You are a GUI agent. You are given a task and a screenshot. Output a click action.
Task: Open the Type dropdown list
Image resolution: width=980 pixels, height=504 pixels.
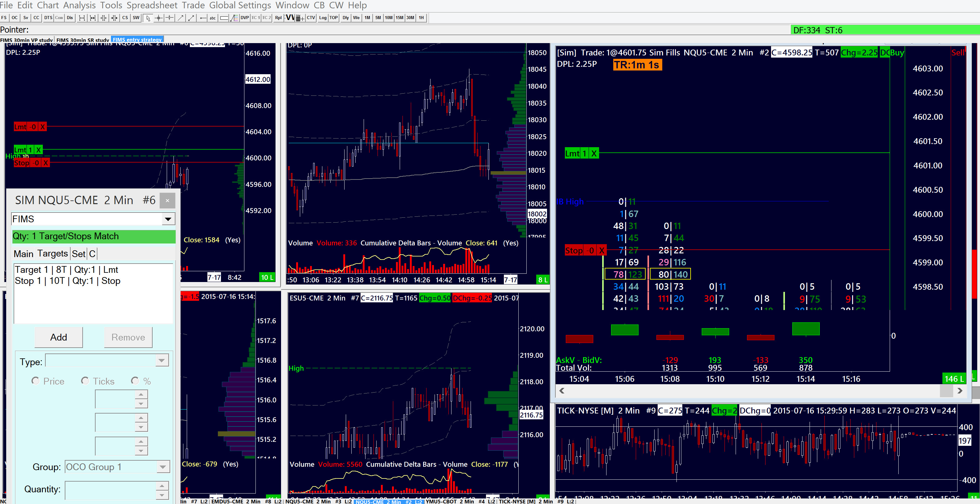pyautogui.click(x=162, y=360)
